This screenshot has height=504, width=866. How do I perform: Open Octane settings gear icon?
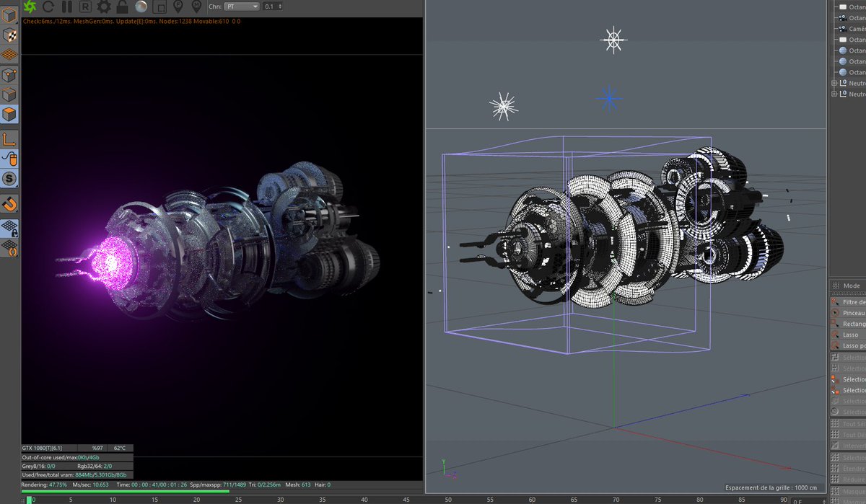click(104, 6)
